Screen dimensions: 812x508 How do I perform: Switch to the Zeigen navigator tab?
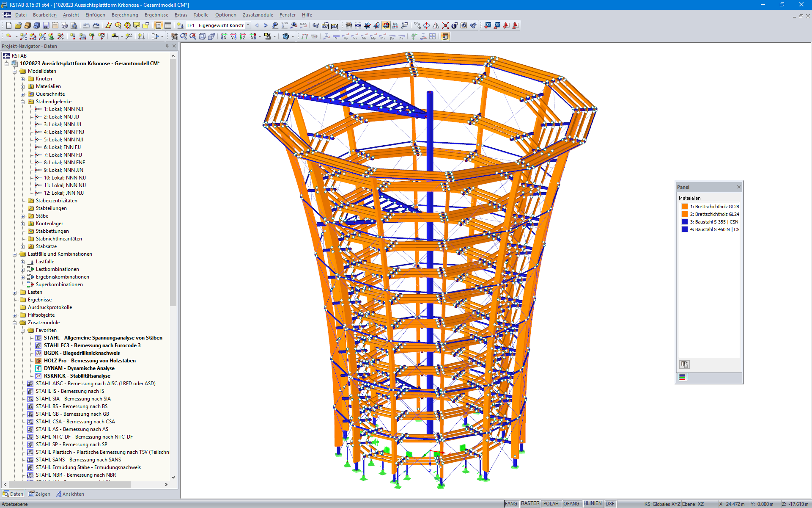click(39, 494)
